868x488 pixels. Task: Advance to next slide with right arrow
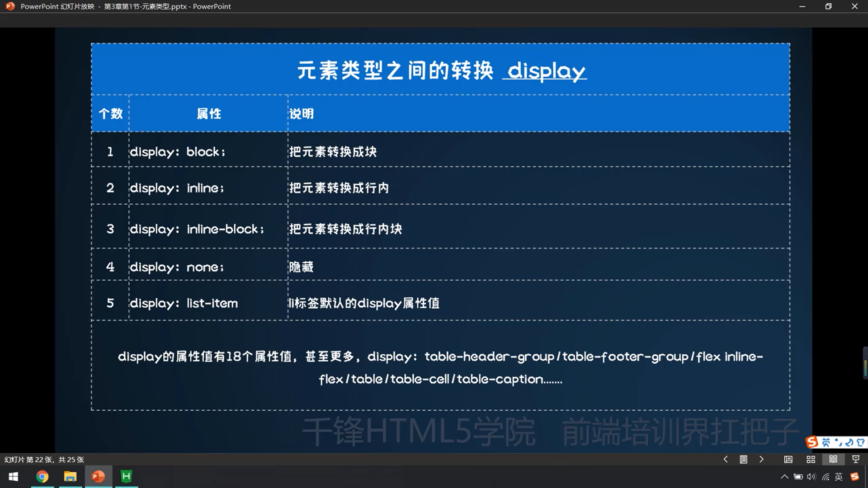(x=761, y=459)
